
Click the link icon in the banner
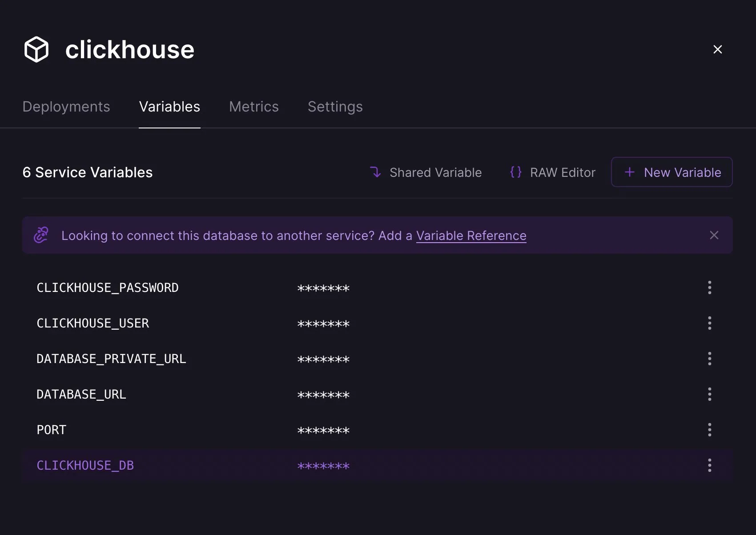[41, 235]
